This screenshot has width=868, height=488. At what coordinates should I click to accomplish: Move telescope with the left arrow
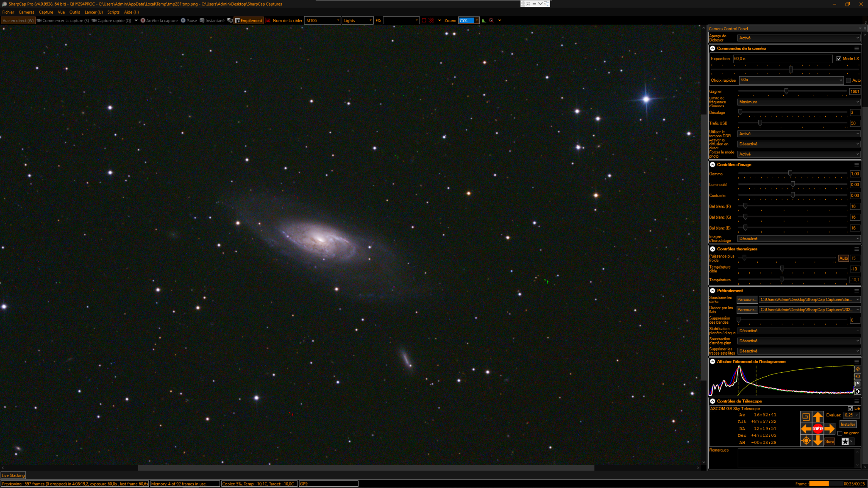(x=806, y=429)
